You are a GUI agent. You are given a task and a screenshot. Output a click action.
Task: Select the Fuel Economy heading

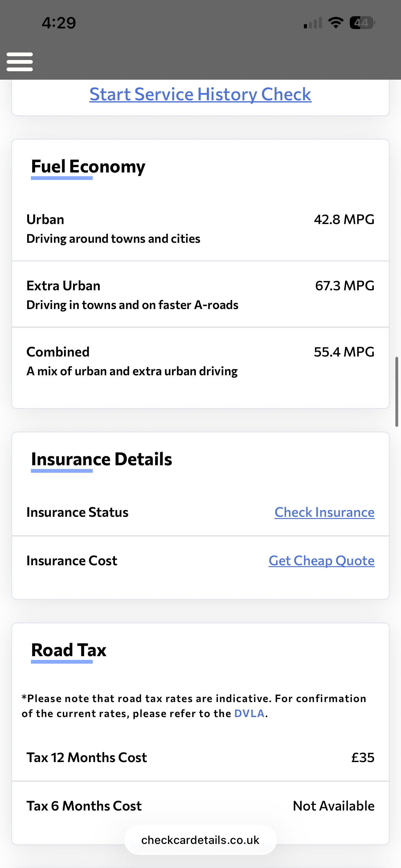[x=88, y=167]
